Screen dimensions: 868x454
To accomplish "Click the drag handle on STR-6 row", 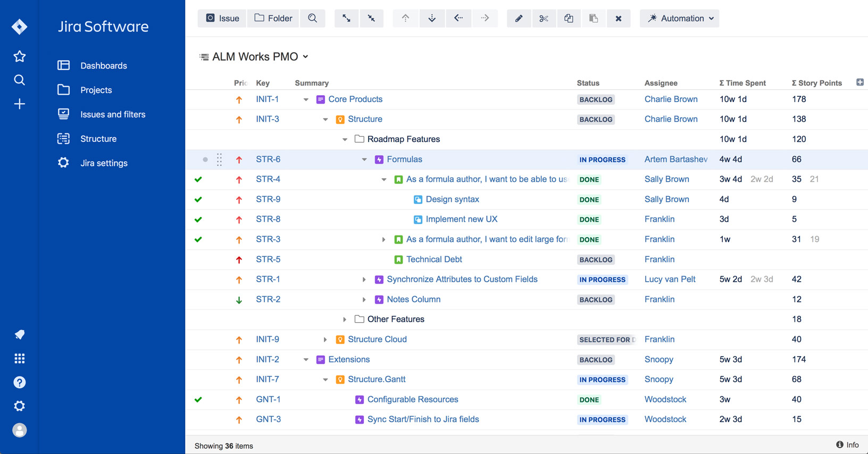I will [219, 159].
